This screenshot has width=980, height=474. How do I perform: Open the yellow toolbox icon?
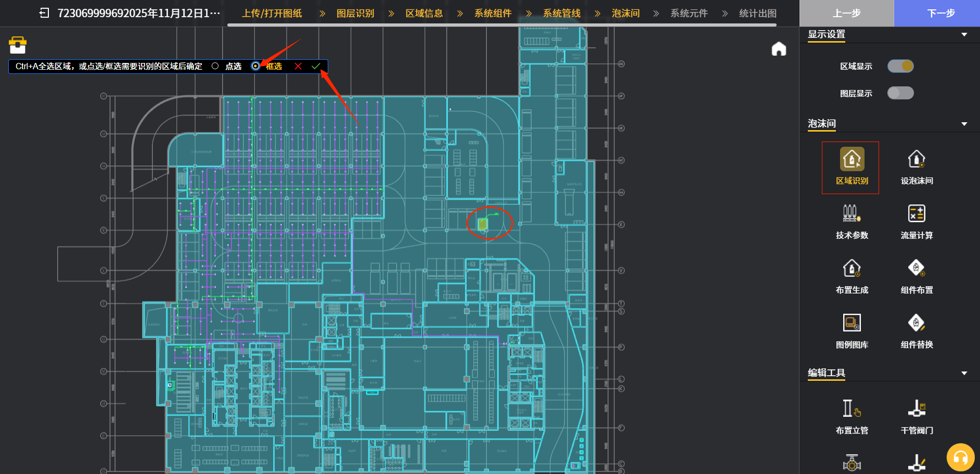pyautogui.click(x=17, y=45)
